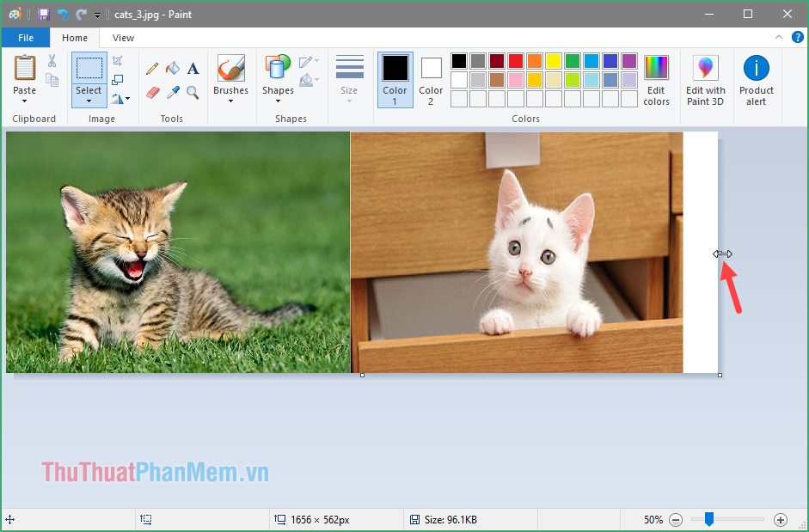Open the File menu

(x=26, y=38)
